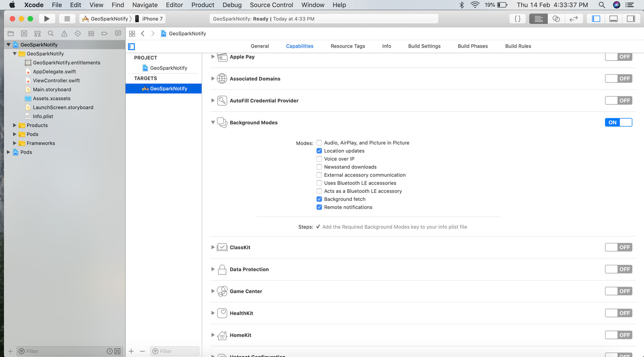Add a new target with the plus button

pos(131,351)
